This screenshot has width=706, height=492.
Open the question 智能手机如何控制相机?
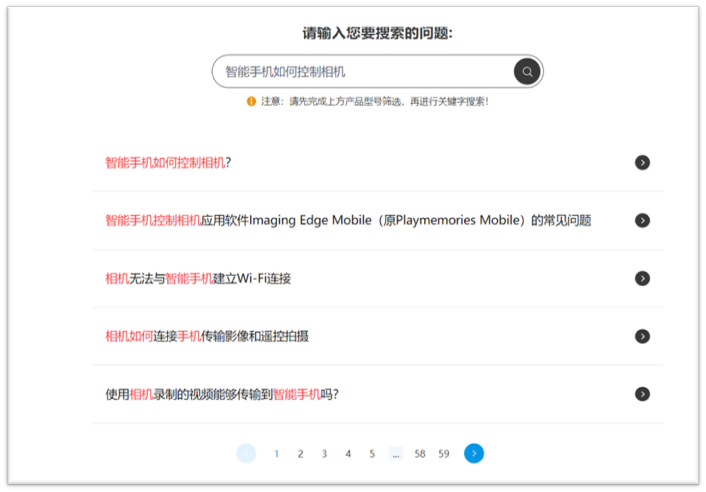pyautogui.click(x=168, y=163)
